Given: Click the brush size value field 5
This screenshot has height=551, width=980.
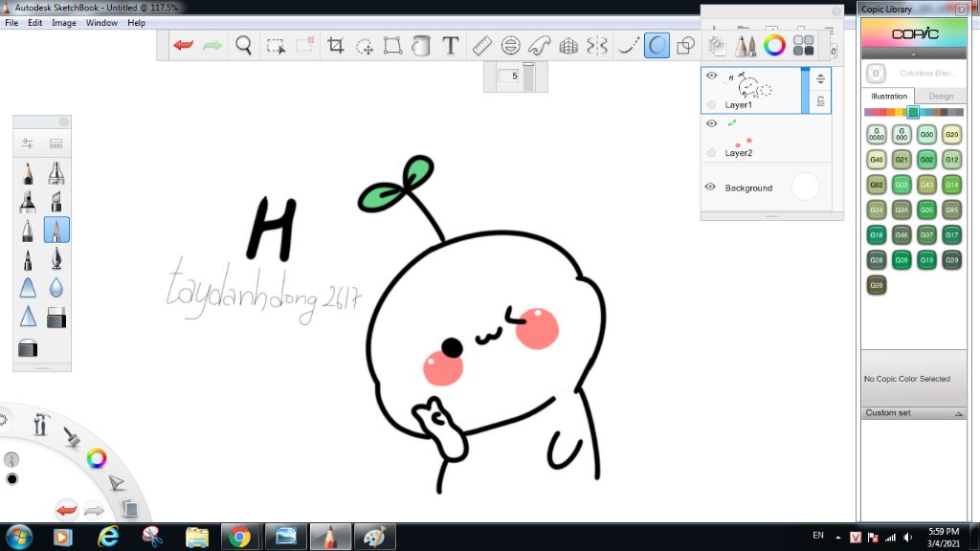Looking at the screenshot, I should (511, 77).
